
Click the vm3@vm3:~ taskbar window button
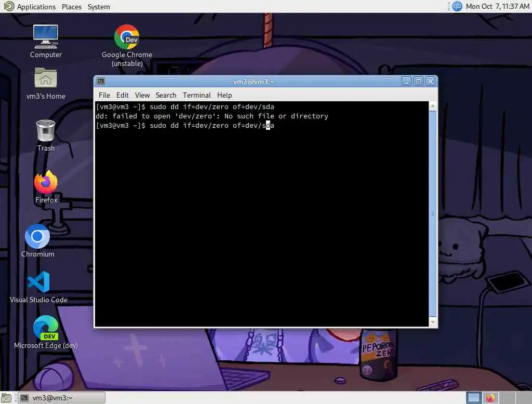(61, 398)
